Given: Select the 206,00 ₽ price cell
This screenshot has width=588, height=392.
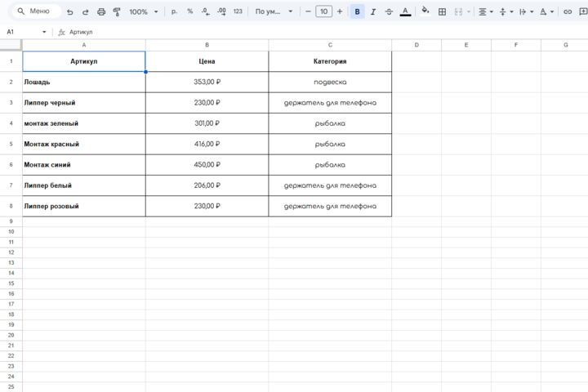Looking at the screenshot, I should [x=207, y=185].
